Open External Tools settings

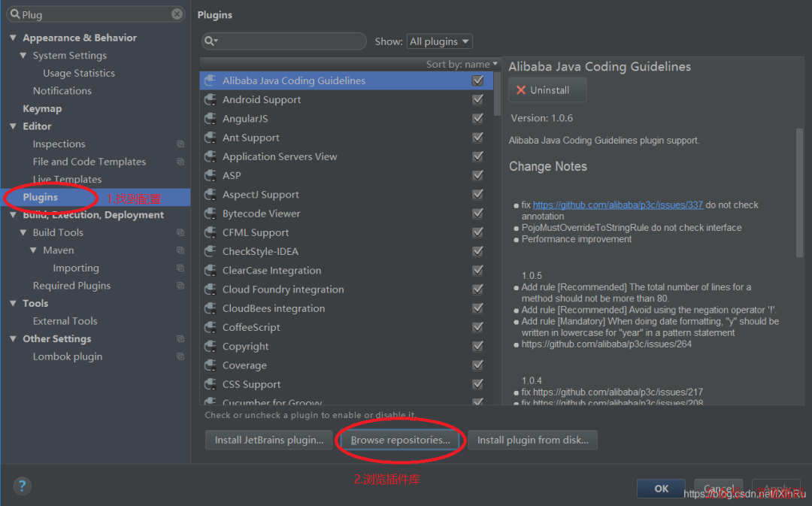tap(65, 321)
